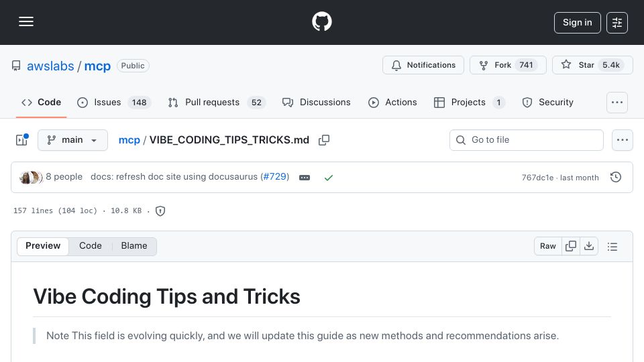Click the Notifications bell button

coord(423,65)
